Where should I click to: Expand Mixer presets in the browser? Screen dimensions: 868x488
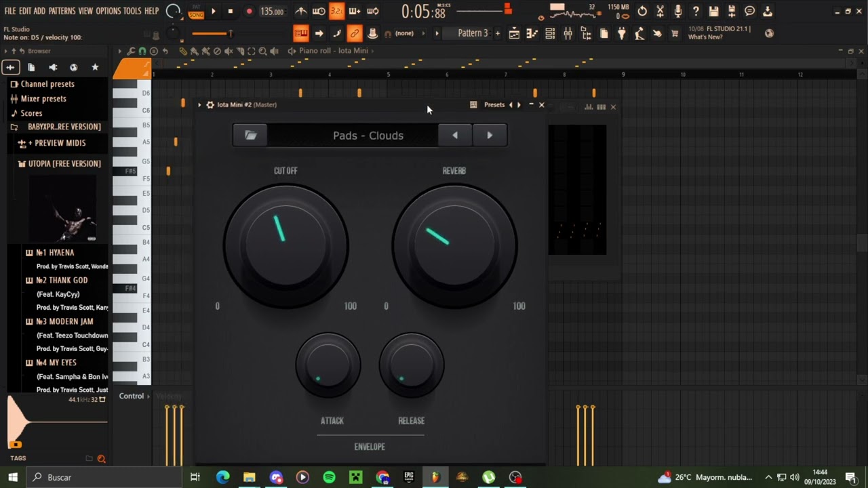[x=43, y=98]
